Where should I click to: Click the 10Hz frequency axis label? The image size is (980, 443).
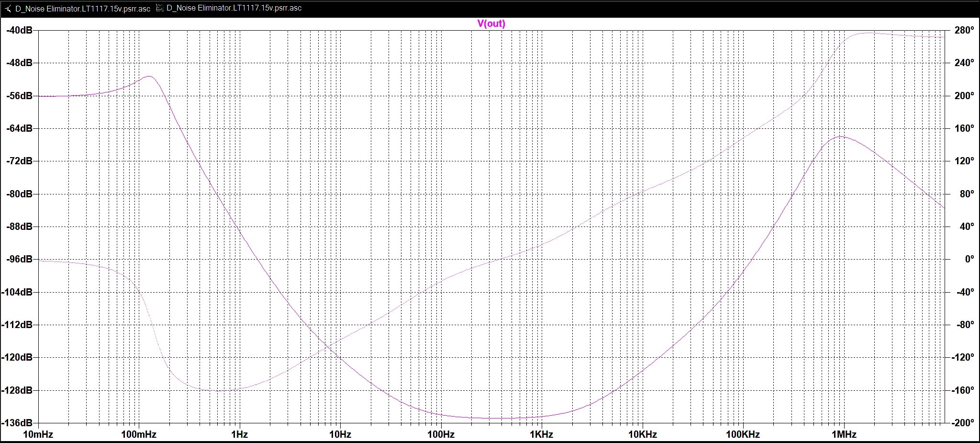(340, 435)
